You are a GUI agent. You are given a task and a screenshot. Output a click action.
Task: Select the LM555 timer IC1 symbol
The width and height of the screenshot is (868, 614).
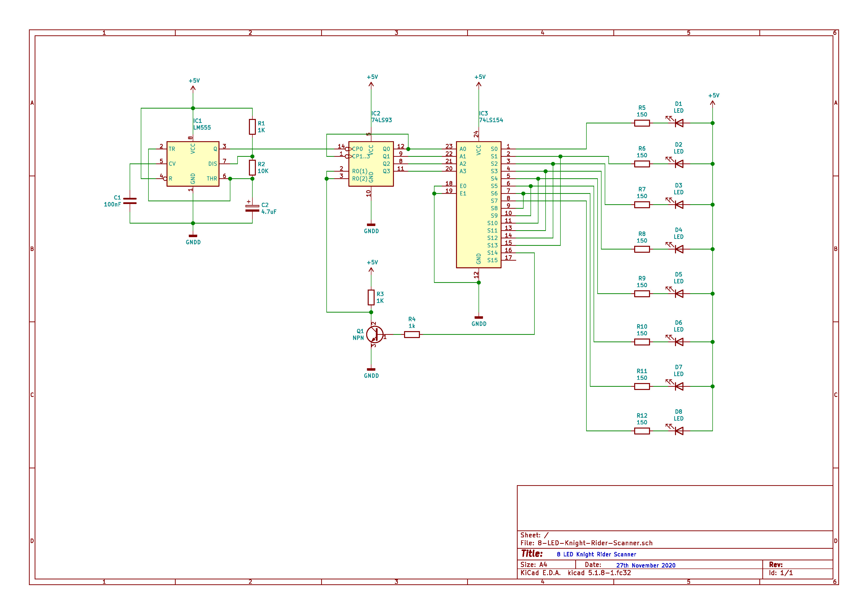coord(193,164)
